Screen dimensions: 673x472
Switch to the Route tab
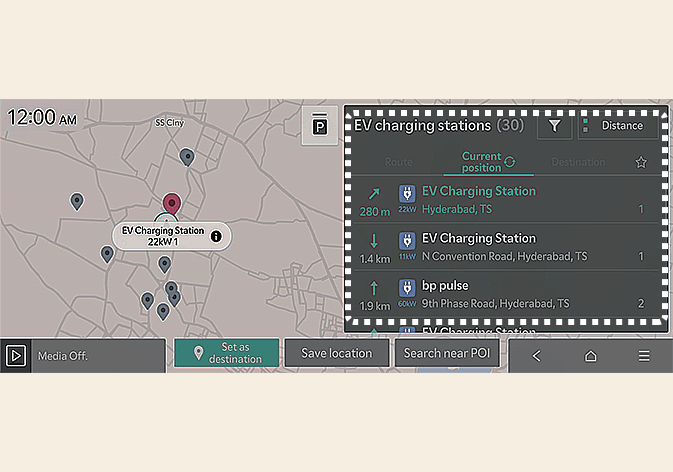pyautogui.click(x=398, y=162)
